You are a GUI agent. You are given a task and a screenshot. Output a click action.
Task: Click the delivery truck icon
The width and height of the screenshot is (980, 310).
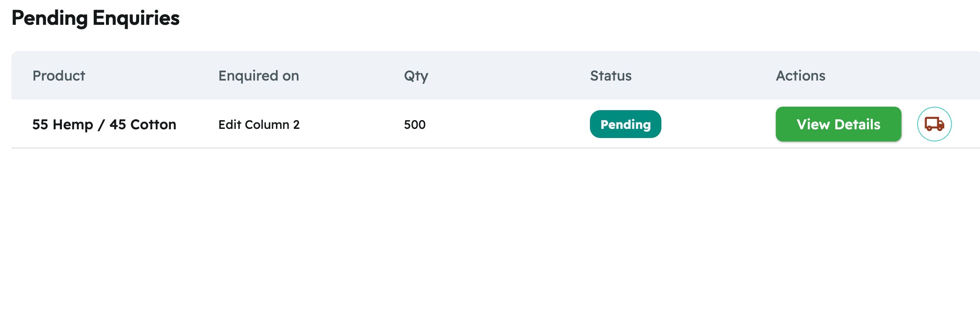(x=934, y=124)
